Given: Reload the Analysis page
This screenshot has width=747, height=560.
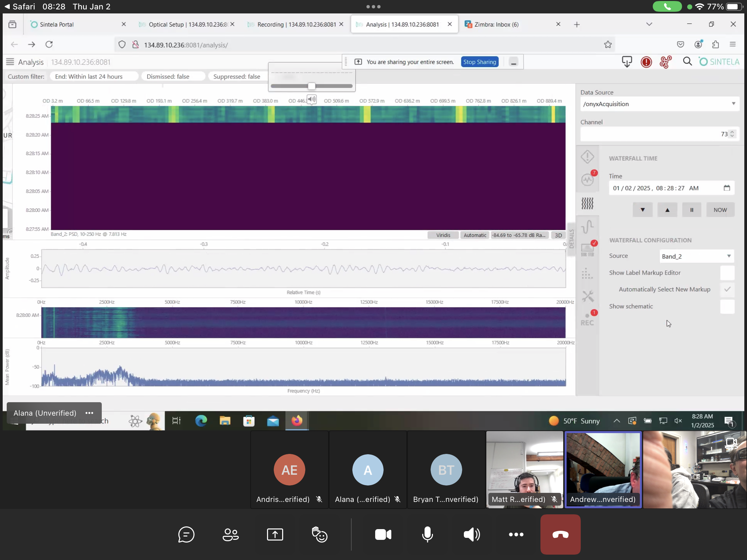Looking at the screenshot, I should [49, 45].
